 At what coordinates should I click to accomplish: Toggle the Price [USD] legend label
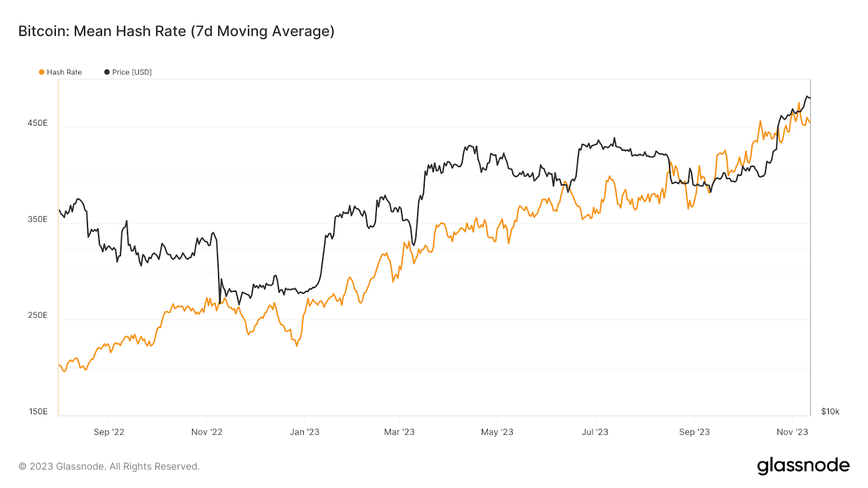pyautogui.click(x=132, y=72)
